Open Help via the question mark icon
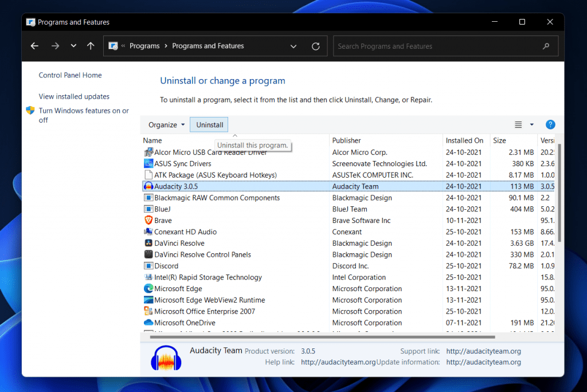The width and height of the screenshot is (587, 392). (x=550, y=124)
